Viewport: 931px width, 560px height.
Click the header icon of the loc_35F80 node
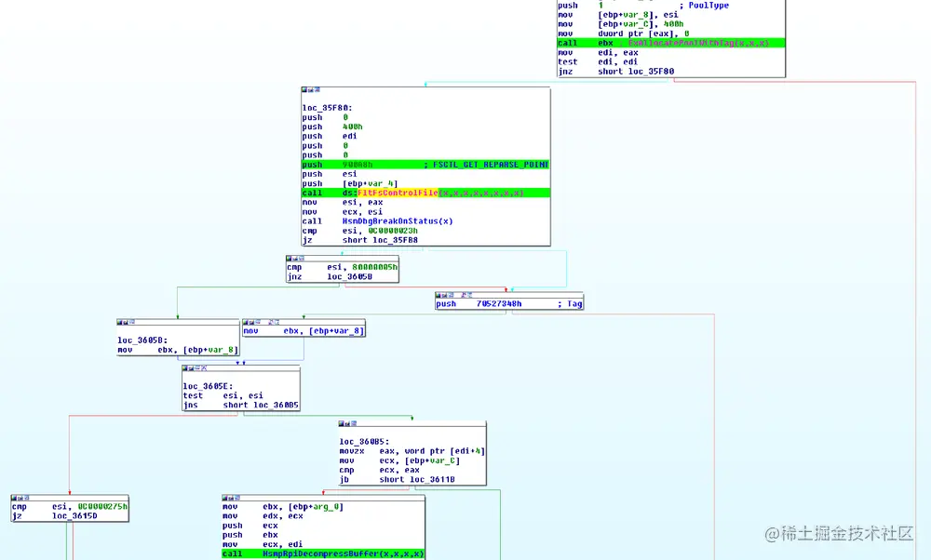(304, 90)
